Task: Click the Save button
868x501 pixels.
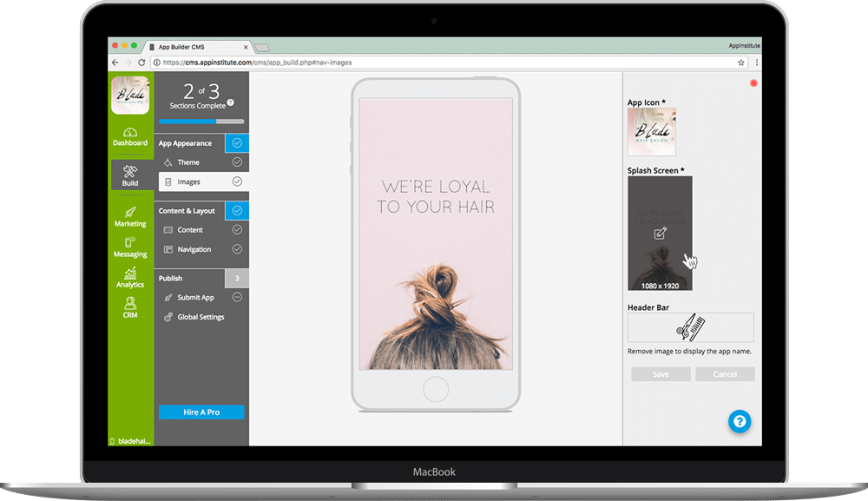Action: (661, 374)
